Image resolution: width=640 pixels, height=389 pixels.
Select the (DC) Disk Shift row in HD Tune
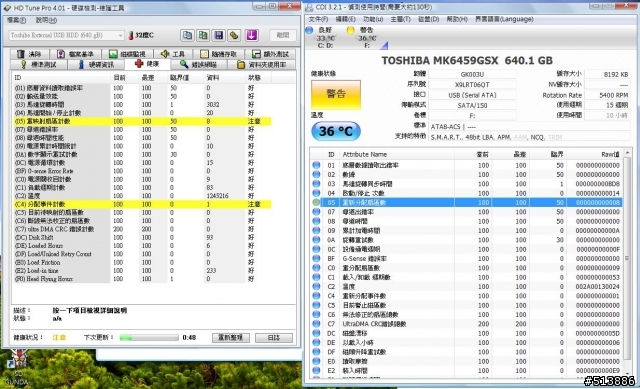[x=142, y=237]
